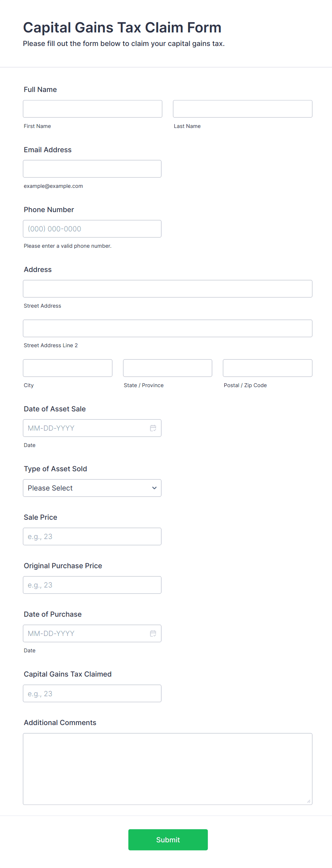Focus the Last Name text box
This screenshot has width=332, height=868.
[x=242, y=109]
